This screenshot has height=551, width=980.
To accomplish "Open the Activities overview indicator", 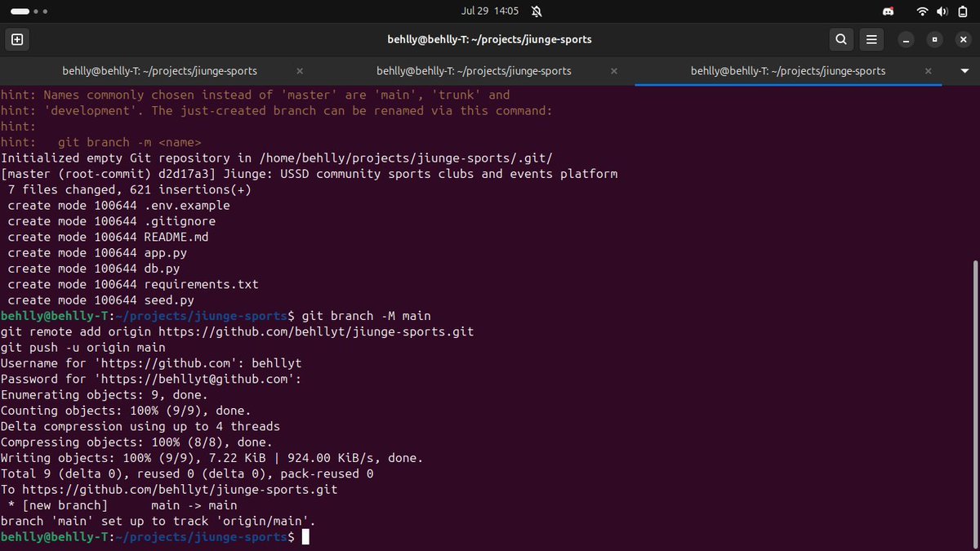I will click(29, 11).
